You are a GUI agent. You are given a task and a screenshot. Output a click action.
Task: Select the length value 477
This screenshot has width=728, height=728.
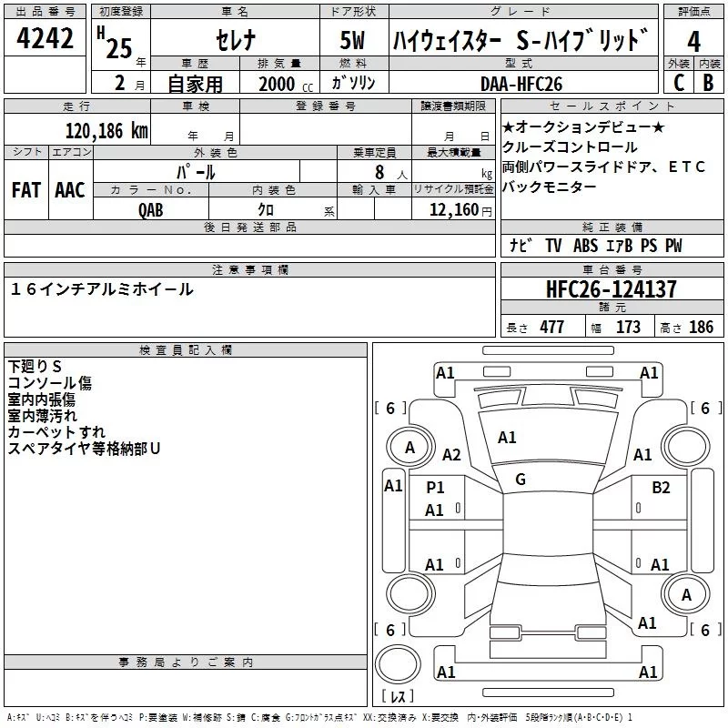coord(552,327)
